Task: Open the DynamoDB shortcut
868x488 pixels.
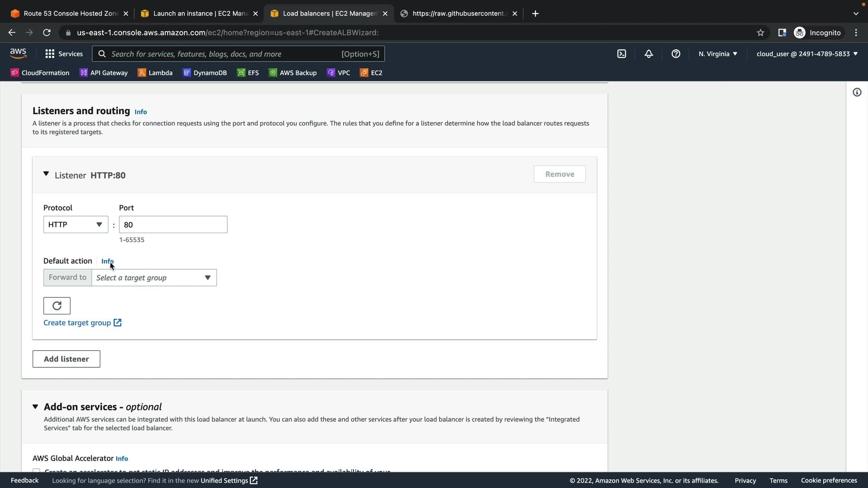Action: click(205, 73)
